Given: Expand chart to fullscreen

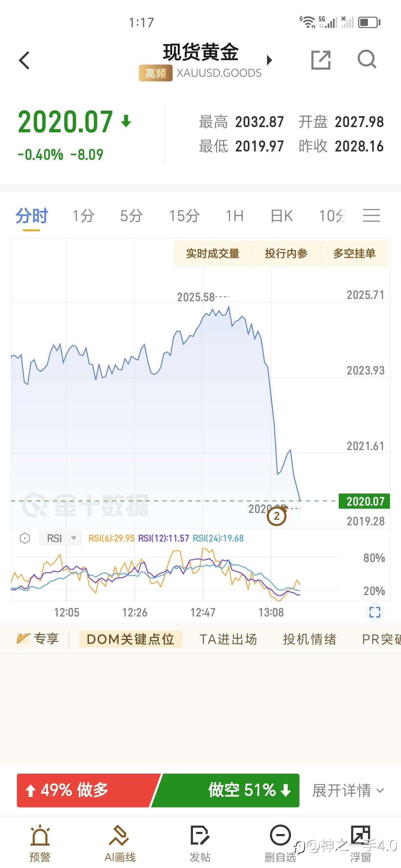Looking at the screenshot, I should (375, 612).
